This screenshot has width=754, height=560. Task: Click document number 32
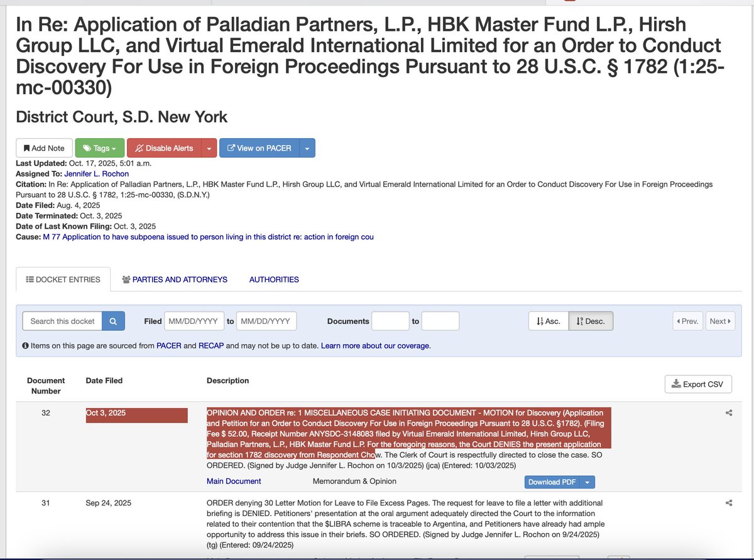click(x=46, y=413)
